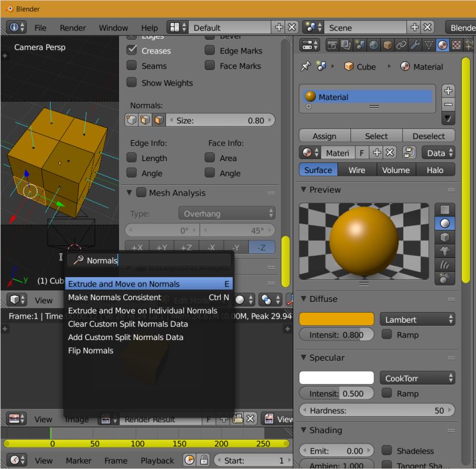Viewport: 476px width, 469px height.
Task: Click Make Normals Consistent
Action: [x=114, y=297]
